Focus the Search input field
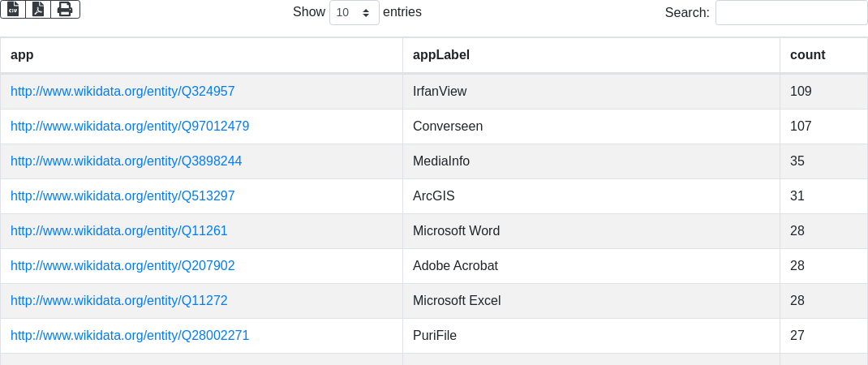 791,12
